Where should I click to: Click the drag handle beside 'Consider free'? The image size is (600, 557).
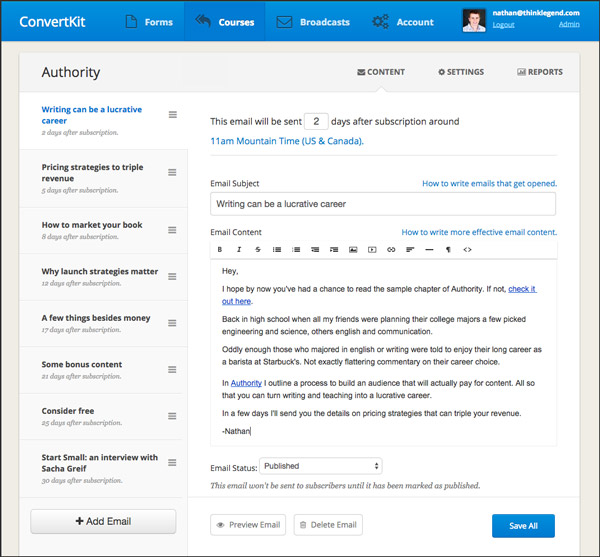click(173, 412)
